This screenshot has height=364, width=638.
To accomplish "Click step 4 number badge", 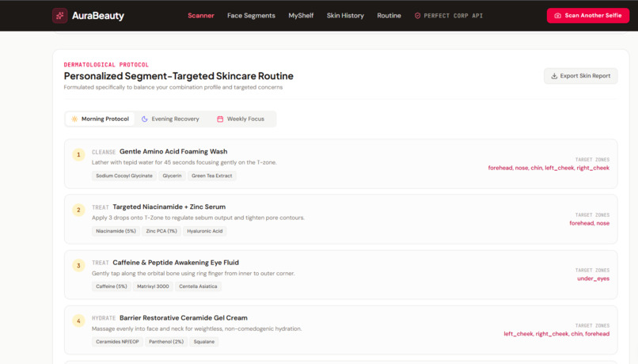I will [78, 320].
